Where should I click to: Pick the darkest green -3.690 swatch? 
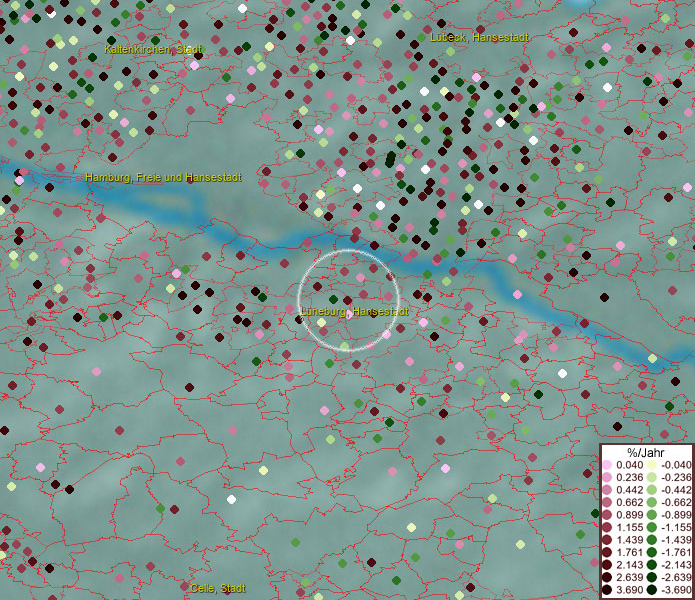[652, 590]
